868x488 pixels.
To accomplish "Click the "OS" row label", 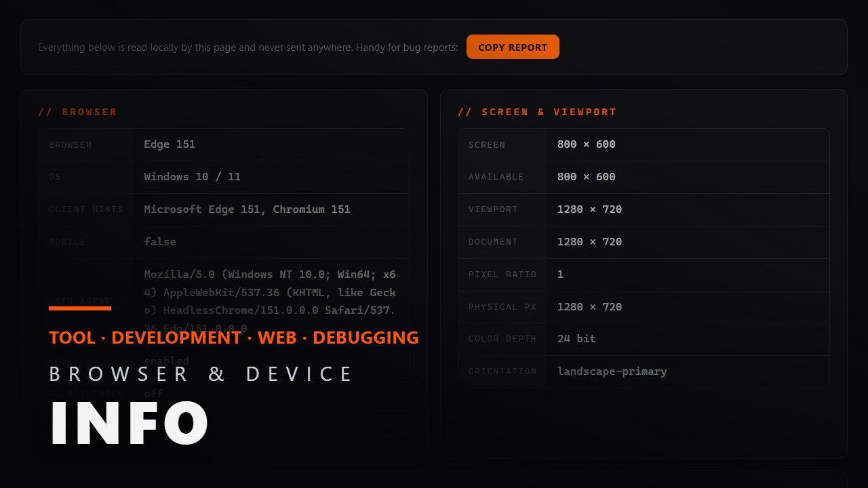I will 55,178.
